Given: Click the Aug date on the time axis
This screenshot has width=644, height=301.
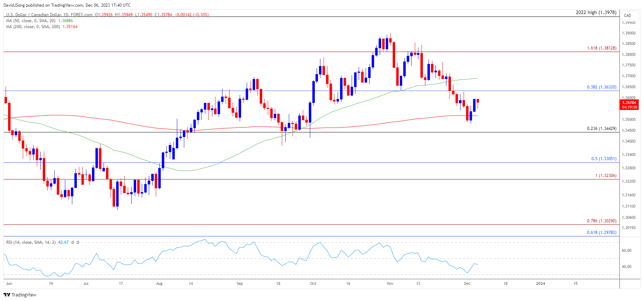Looking at the screenshot, I should click(x=159, y=283).
